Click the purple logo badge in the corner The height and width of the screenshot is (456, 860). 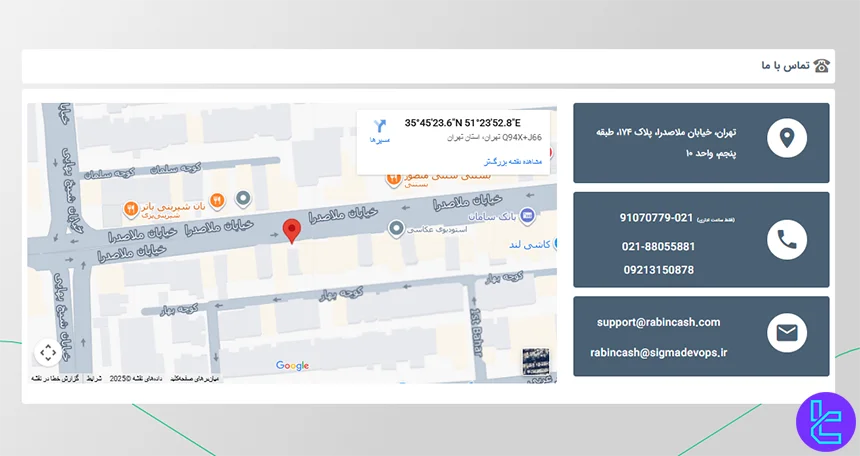pyautogui.click(x=825, y=422)
